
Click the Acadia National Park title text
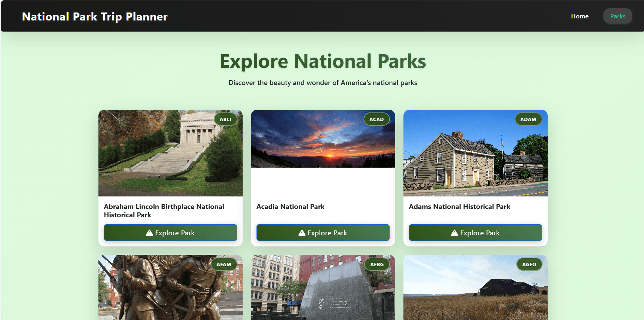[x=290, y=207]
